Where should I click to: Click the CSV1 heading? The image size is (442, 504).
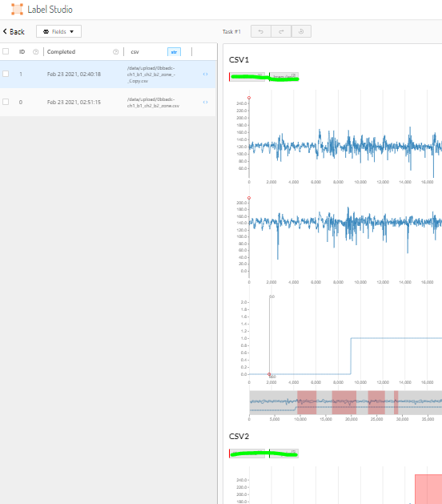click(239, 60)
